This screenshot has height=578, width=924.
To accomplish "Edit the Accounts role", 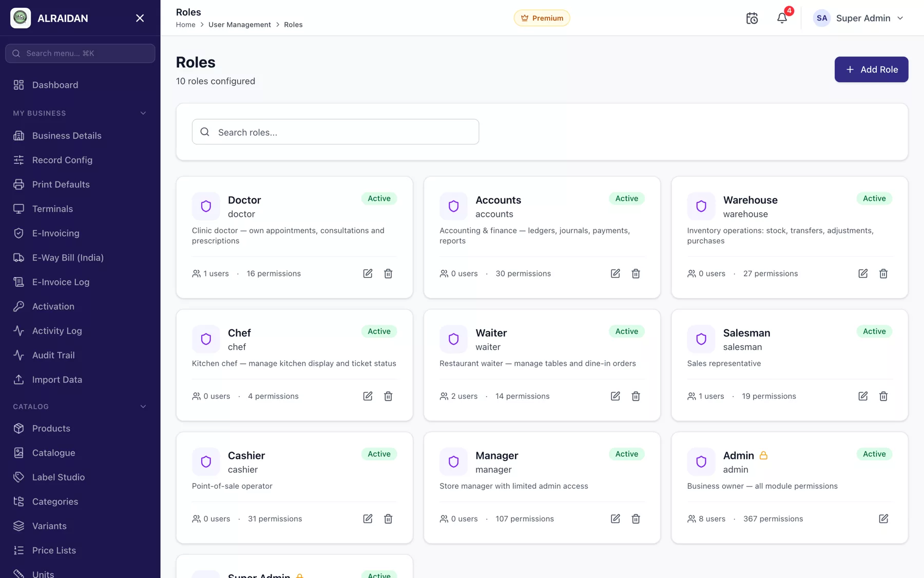I will coord(615,273).
